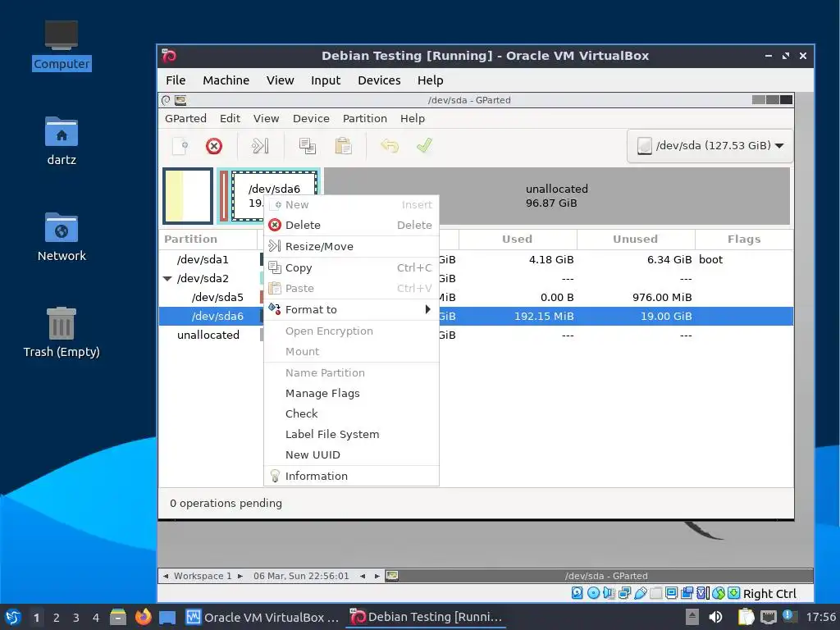Open the Format to submenu

click(351, 309)
